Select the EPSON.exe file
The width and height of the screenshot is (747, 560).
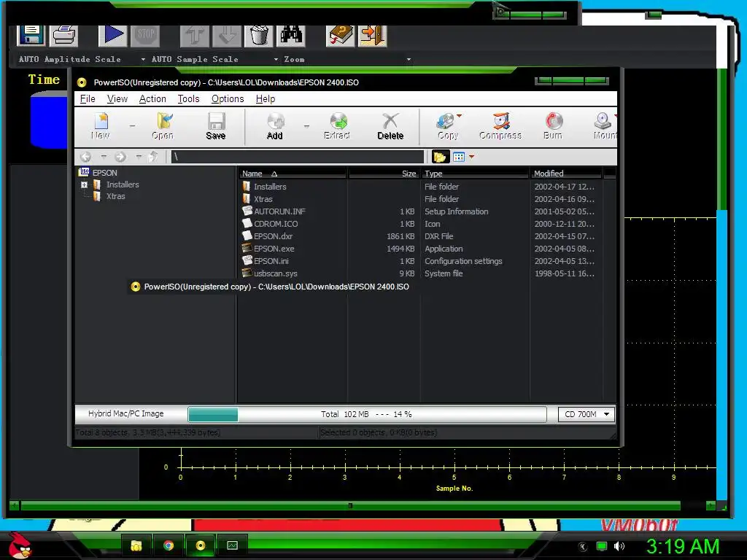pyautogui.click(x=274, y=249)
